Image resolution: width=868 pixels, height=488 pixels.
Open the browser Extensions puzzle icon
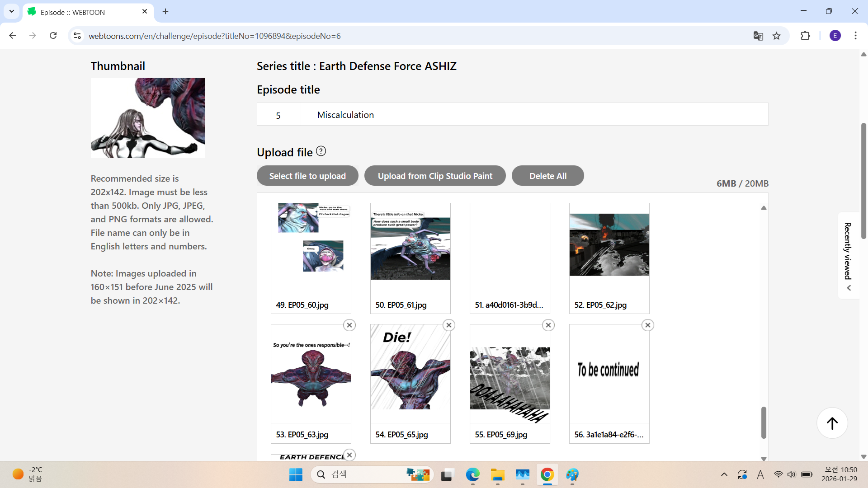pyautogui.click(x=805, y=36)
